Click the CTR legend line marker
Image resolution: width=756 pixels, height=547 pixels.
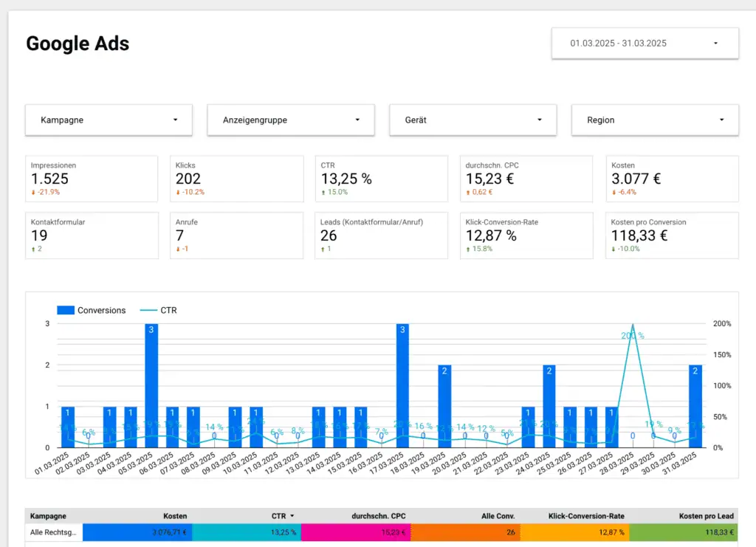tap(148, 310)
